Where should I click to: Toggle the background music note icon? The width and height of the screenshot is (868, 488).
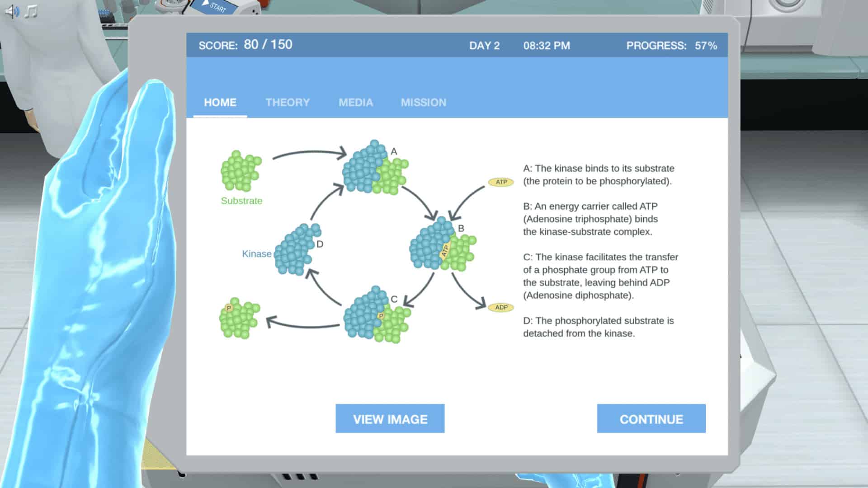pos(31,11)
